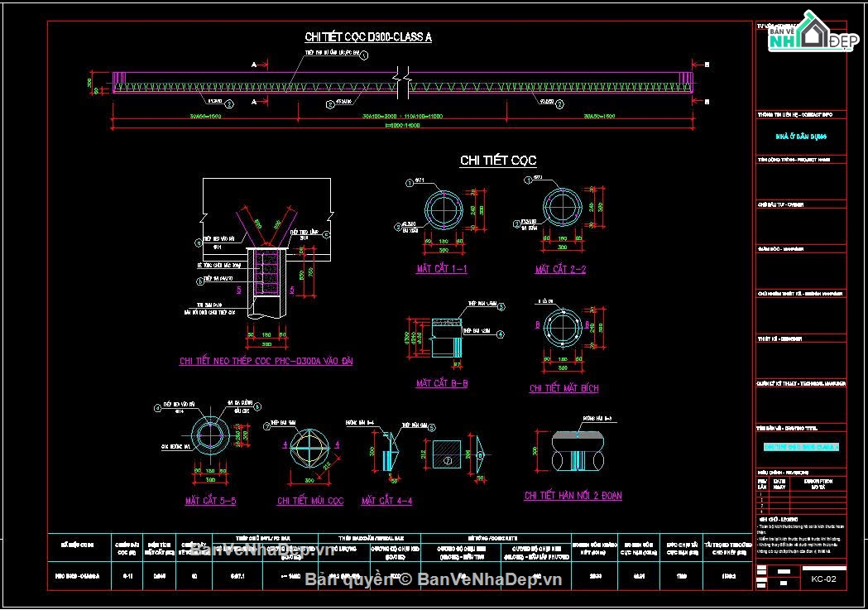The image size is (868, 610).
Task: Select the cyan highlighted drawing title in title block
Action: click(801, 447)
